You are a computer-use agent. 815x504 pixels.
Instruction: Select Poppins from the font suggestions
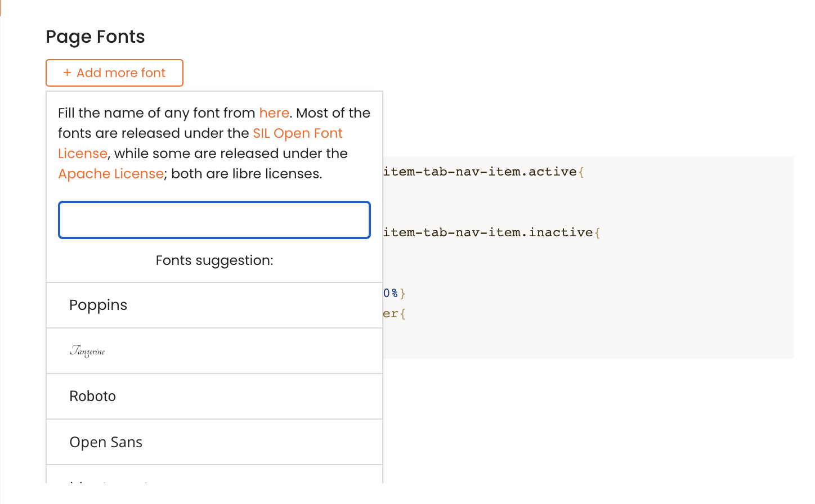pos(98,305)
